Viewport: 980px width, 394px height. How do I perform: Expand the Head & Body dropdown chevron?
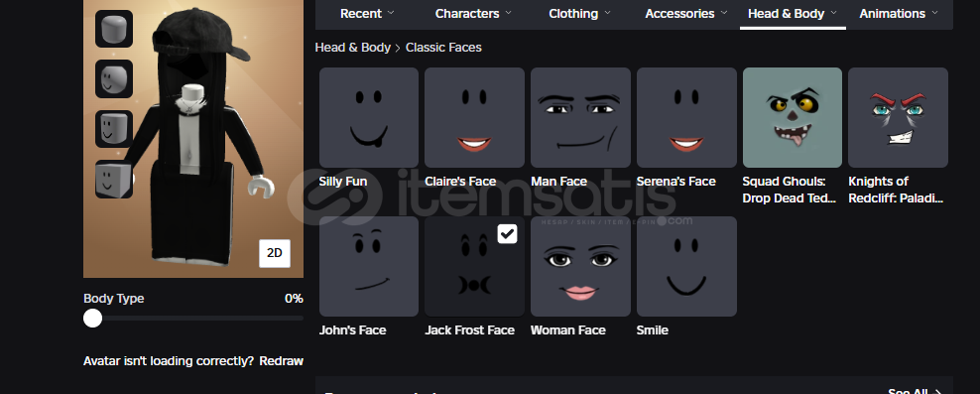pyautogui.click(x=834, y=13)
